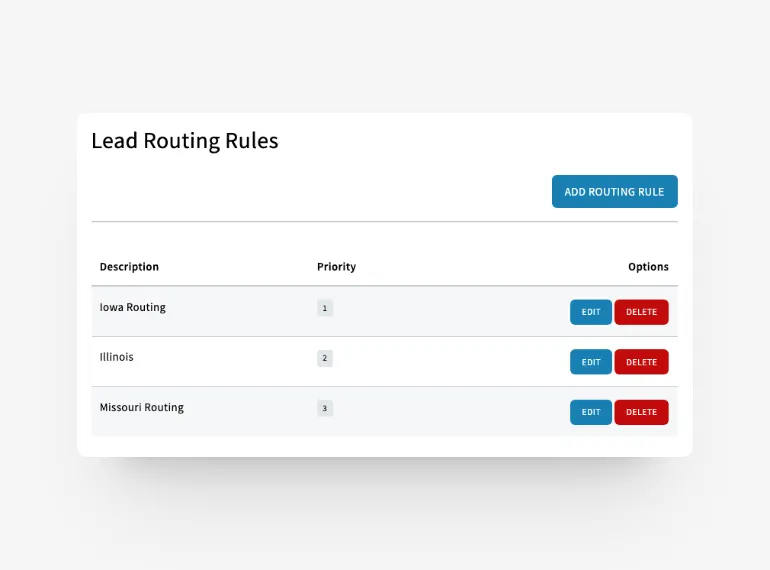Edit the Missouri Routing rule

tap(591, 412)
